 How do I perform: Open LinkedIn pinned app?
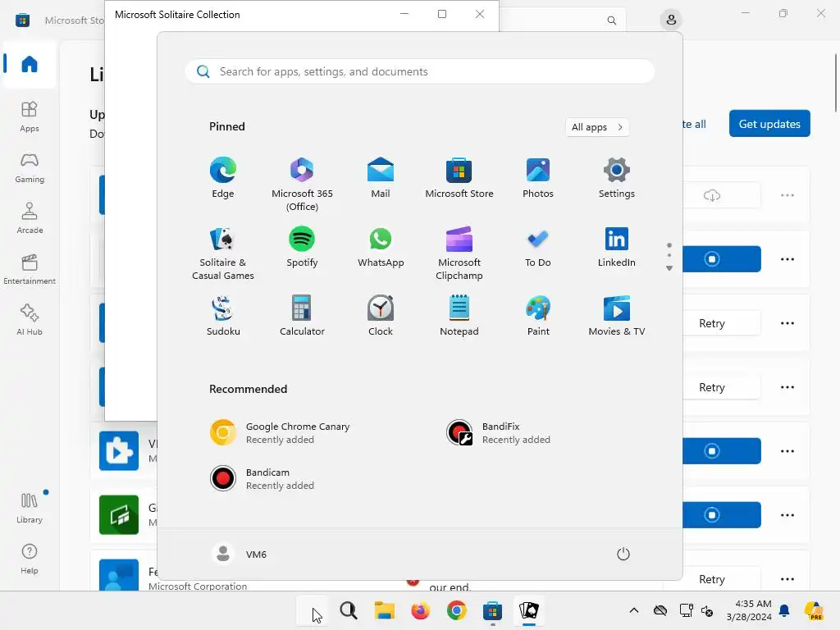(617, 247)
